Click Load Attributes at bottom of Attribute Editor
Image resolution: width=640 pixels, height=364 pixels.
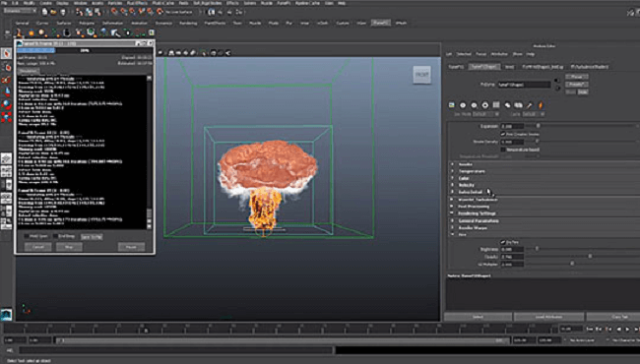(x=548, y=317)
